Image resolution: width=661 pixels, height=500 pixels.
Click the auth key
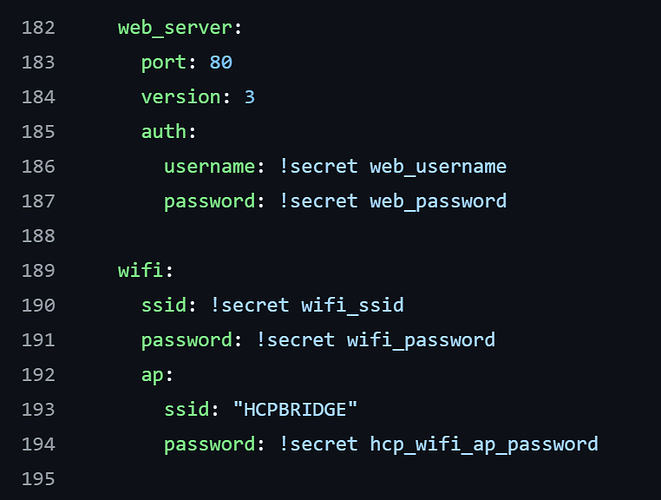click(x=164, y=132)
